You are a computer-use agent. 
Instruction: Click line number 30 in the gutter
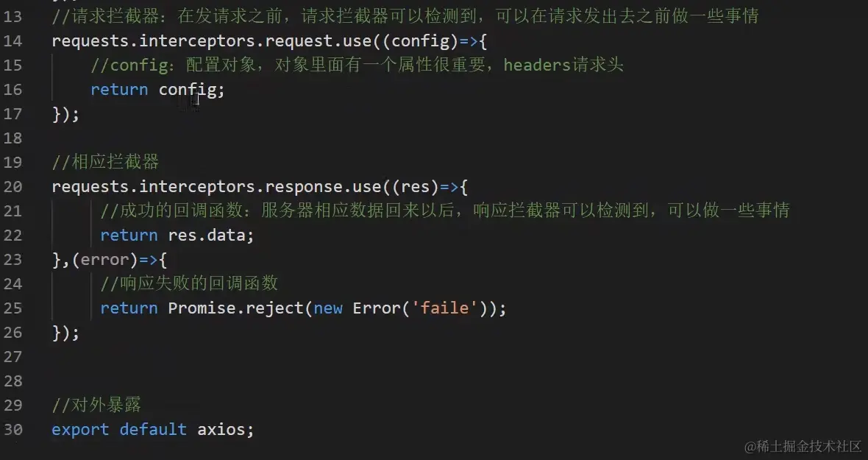13,429
